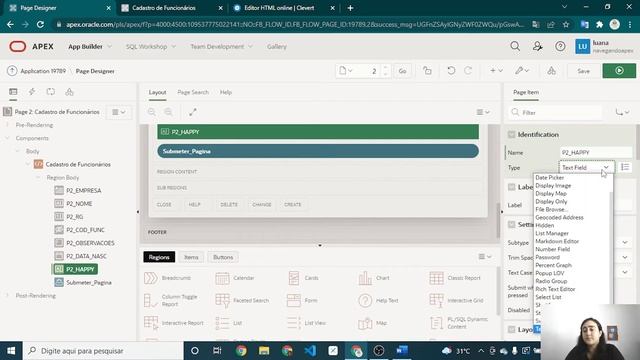Switch to the Page Shared Components icon

pos(69,92)
